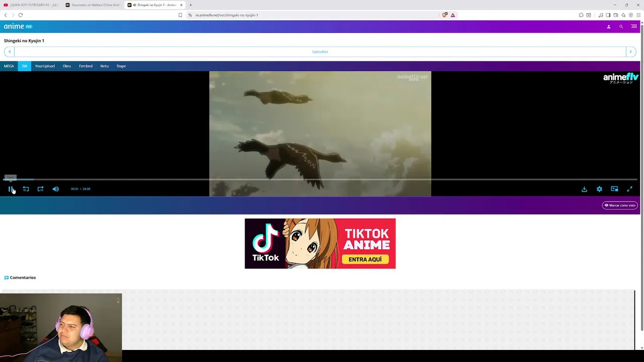This screenshot has width=644, height=362.
Task: Open the Episodios list
Action: (320, 52)
